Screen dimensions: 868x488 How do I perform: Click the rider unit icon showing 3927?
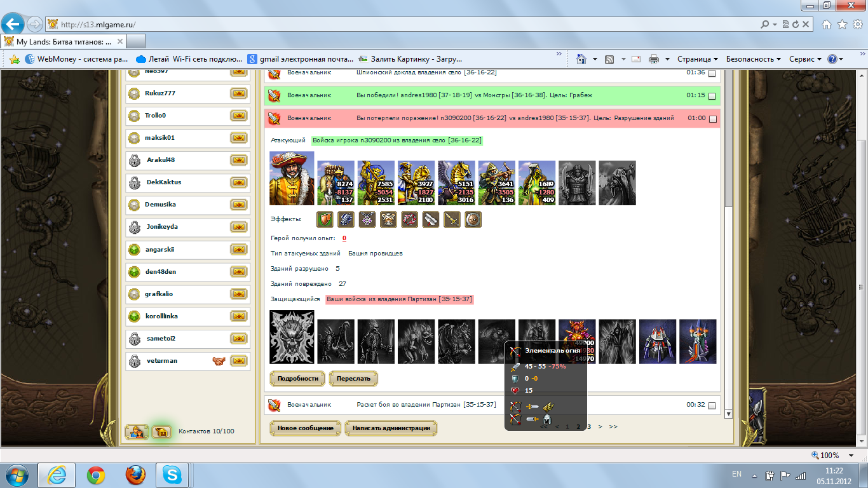click(x=417, y=183)
